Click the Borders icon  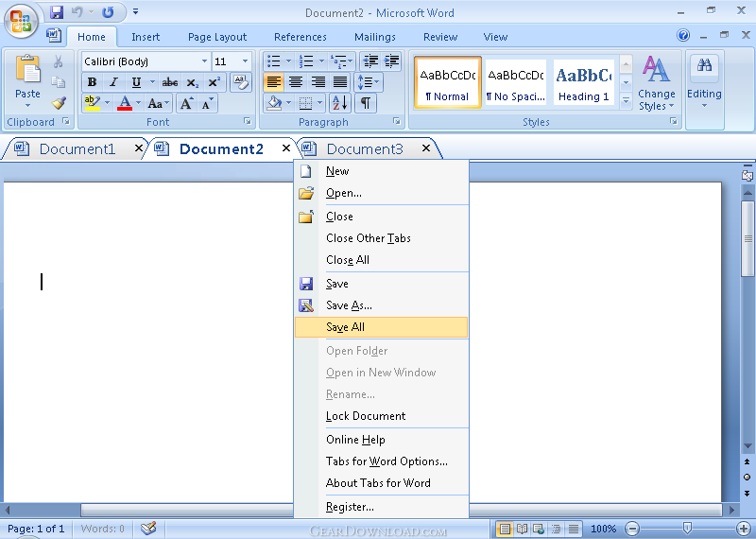point(305,103)
